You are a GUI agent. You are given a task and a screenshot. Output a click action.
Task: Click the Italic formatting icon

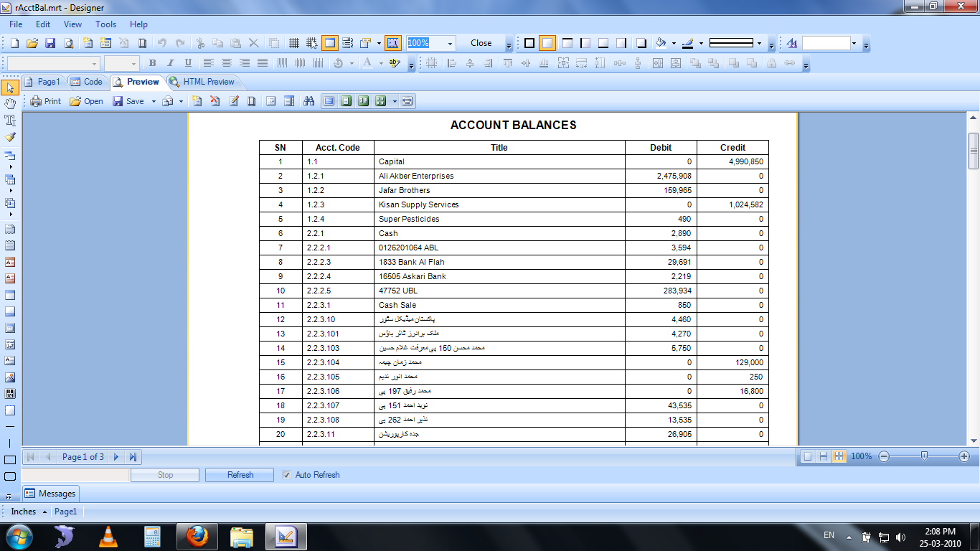[x=170, y=63]
